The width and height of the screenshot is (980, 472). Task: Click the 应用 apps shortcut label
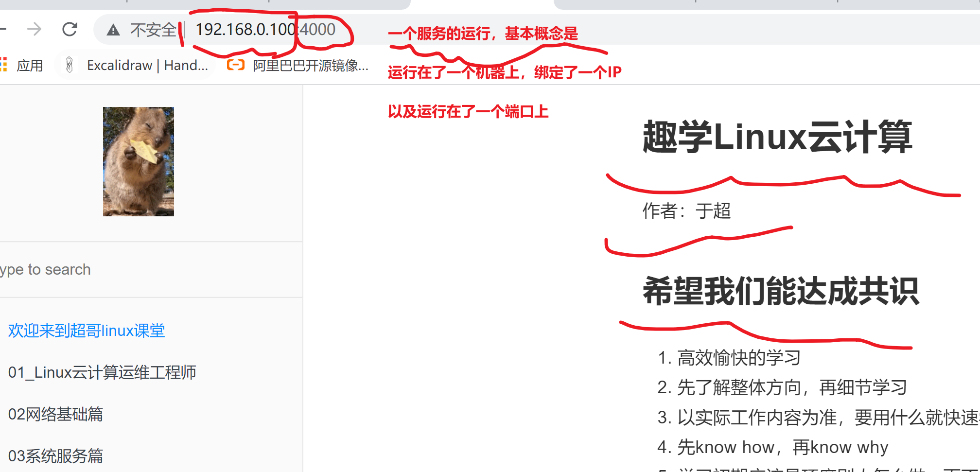30,66
